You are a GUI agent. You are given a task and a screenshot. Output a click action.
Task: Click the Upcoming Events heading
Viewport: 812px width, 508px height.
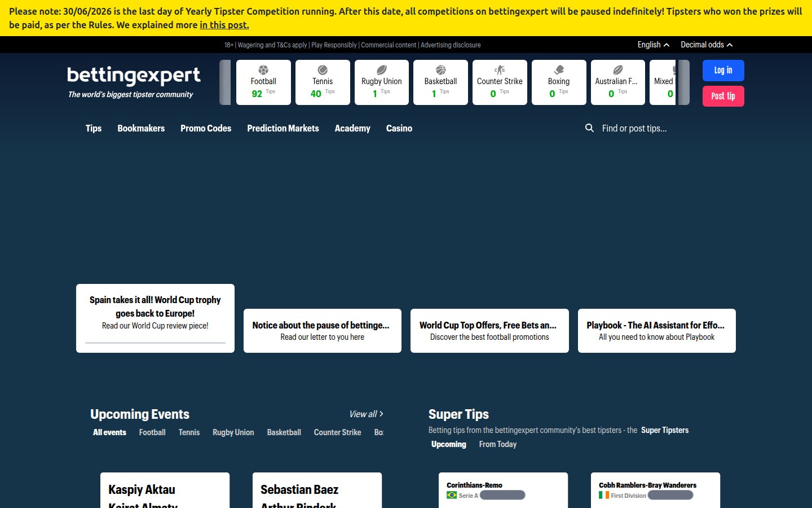coord(140,414)
